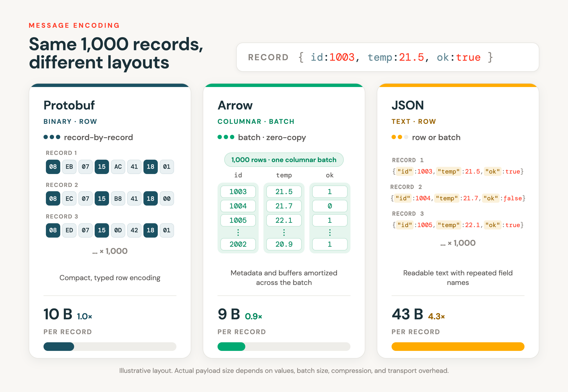
Task: Click the '0D' byte cell in Protobuf Record 3
Action: point(118,230)
